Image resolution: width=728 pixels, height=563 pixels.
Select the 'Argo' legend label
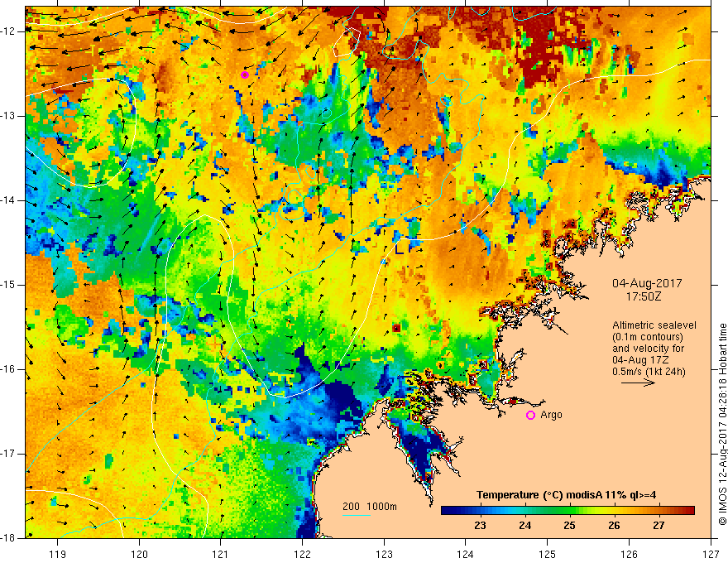tap(551, 415)
